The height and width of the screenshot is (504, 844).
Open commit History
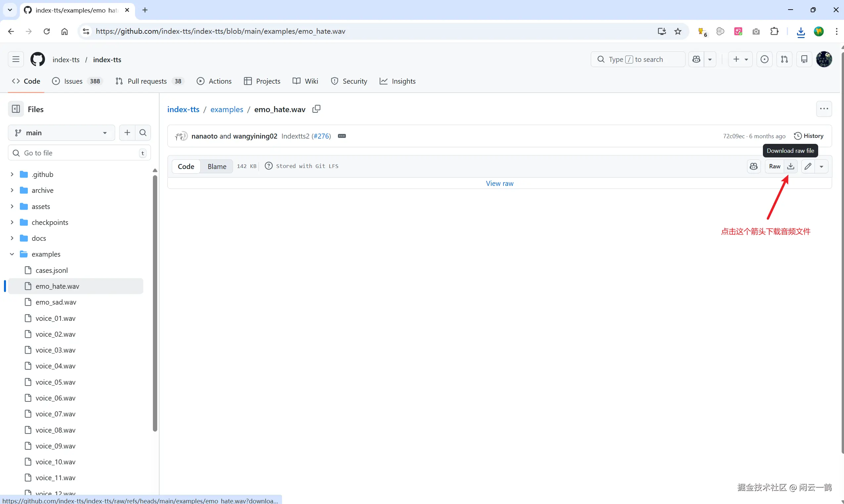809,136
